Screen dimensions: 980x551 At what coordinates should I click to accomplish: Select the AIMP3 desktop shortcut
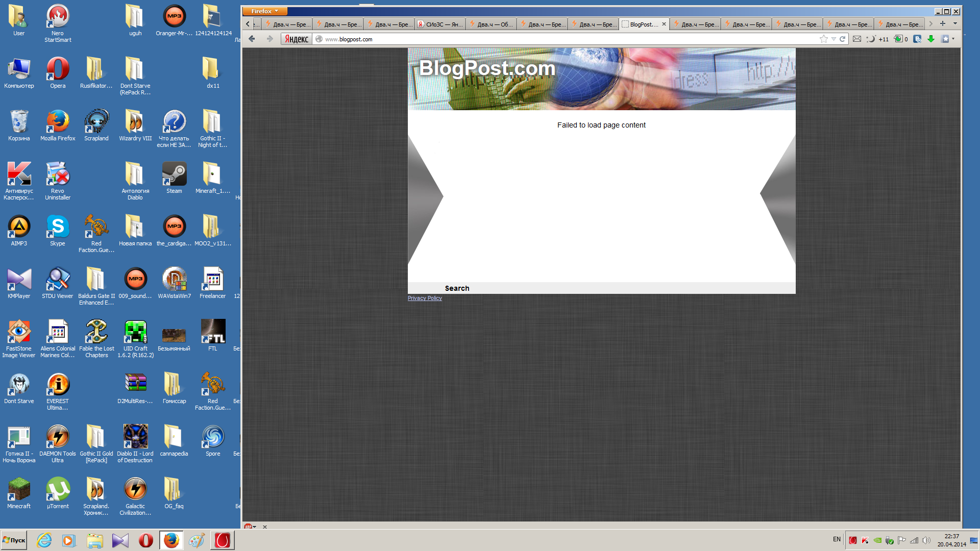19,230
